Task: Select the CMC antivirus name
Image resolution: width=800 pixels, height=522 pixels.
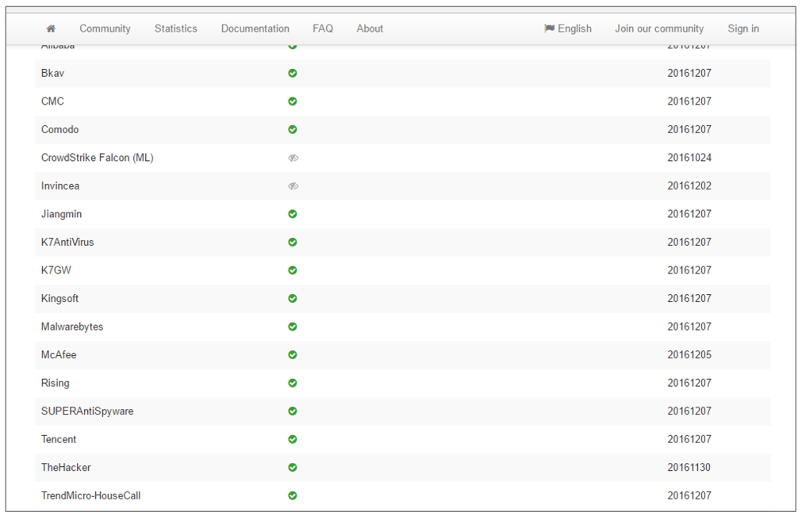Action: 53,101
